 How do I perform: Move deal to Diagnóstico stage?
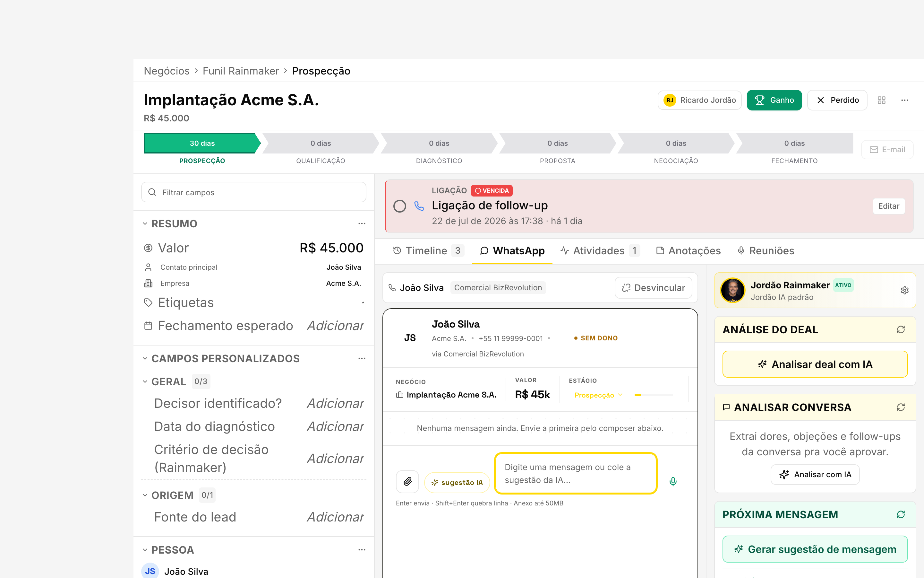(439, 143)
